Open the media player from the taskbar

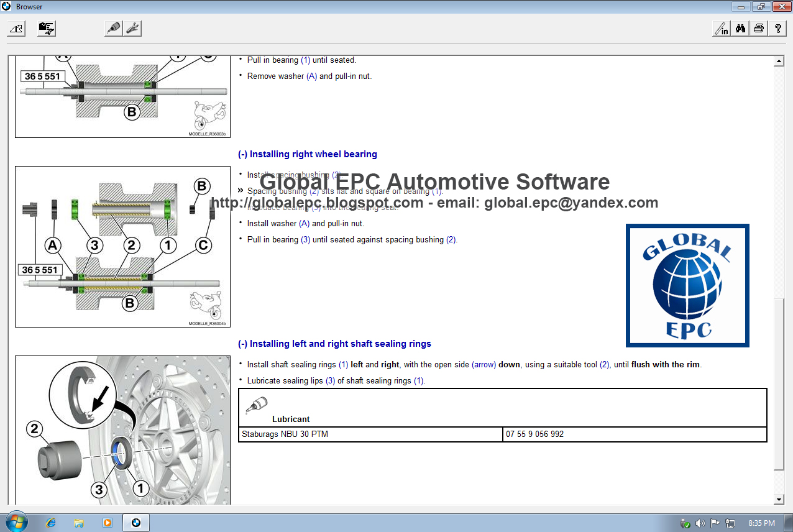107,522
